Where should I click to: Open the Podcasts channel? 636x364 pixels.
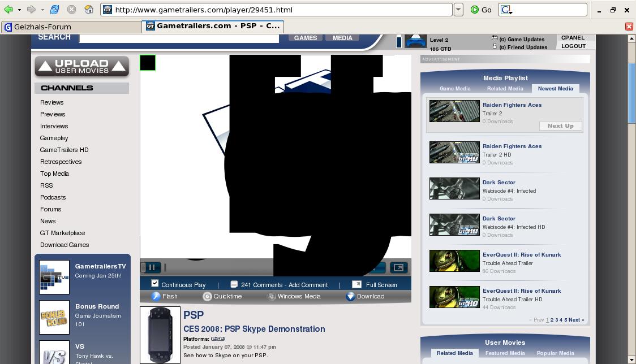(53, 197)
